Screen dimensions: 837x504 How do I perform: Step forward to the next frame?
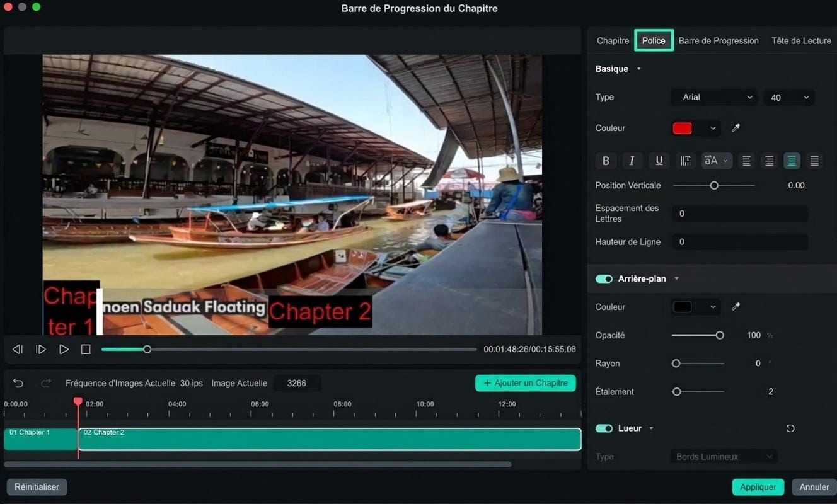click(41, 349)
